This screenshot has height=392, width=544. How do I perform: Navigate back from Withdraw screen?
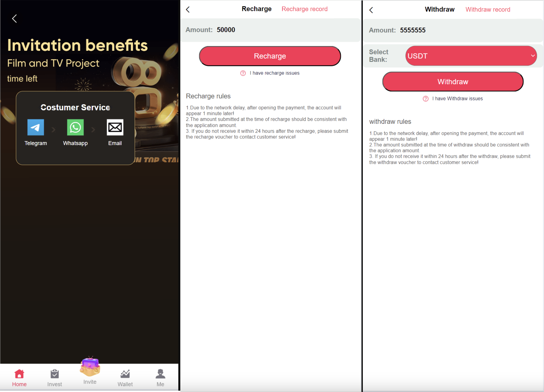371,9
